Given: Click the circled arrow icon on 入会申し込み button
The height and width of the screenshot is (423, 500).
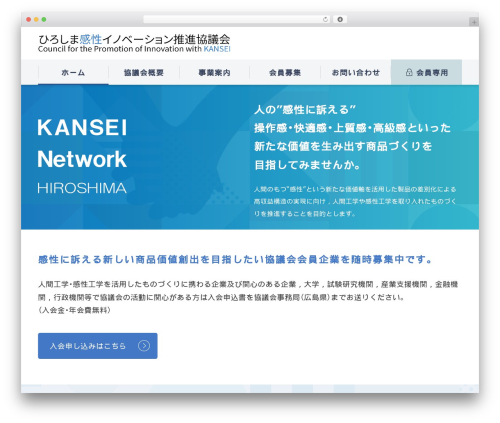Looking at the screenshot, I should pyautogui.click(x=144, y=346).
